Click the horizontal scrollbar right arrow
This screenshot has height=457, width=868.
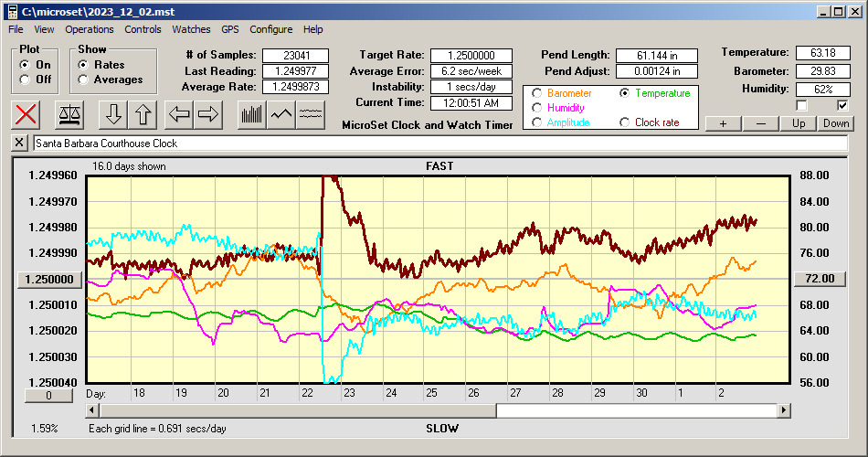tap(784, 411)
